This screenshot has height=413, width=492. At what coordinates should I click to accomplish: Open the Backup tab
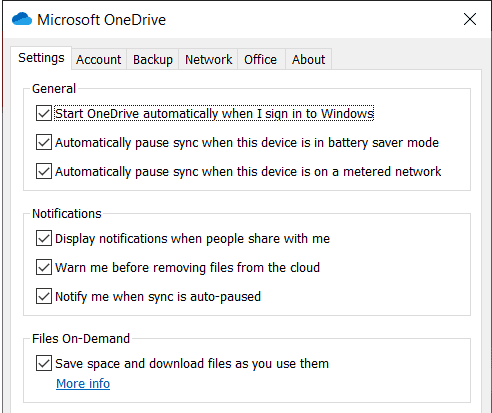point(153,60)
